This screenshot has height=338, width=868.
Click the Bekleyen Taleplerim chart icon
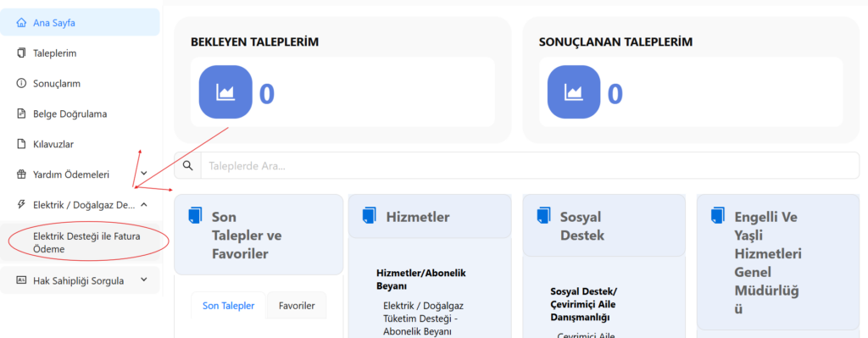225,92
